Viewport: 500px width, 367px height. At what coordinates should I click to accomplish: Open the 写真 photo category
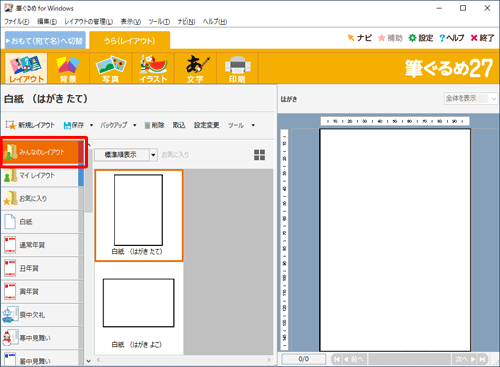111,68
